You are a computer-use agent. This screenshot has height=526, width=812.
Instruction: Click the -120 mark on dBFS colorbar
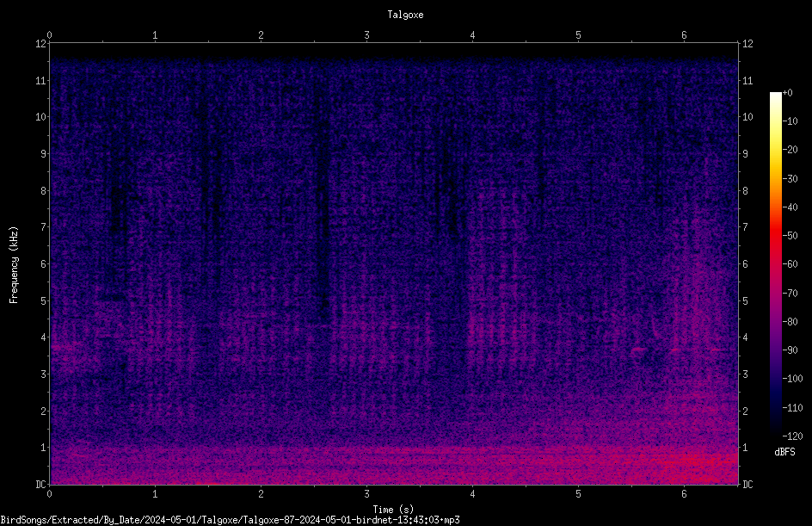[792, 436]
